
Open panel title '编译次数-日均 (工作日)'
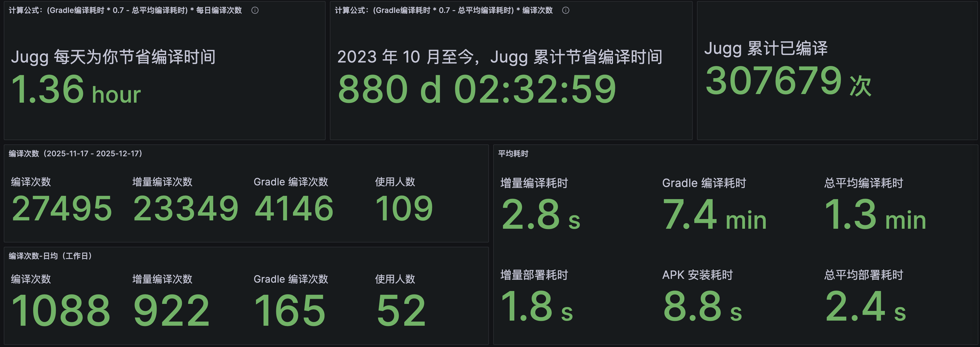[50, 256]
